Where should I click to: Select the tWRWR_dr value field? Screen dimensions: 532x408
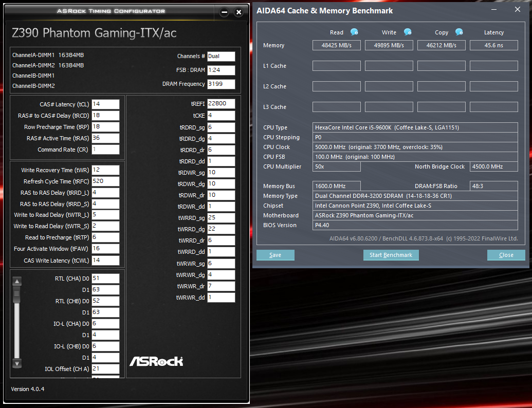[x=221, y=286]
